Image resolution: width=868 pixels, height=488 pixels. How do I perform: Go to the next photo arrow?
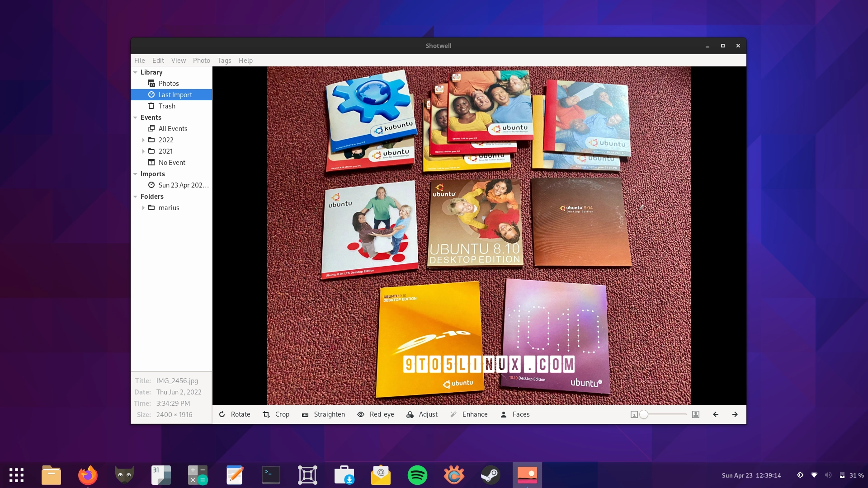click(x=735, y=414)
